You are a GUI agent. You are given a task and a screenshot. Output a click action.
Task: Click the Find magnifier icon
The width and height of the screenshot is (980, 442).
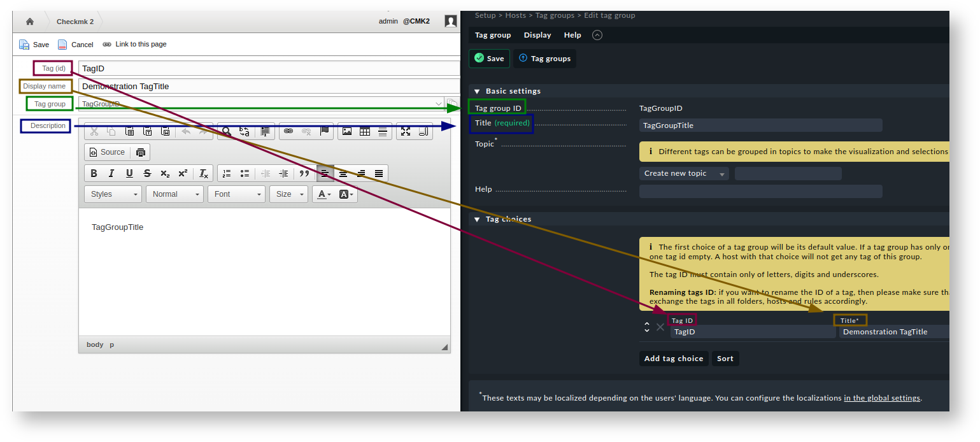(x=226, y=131)
